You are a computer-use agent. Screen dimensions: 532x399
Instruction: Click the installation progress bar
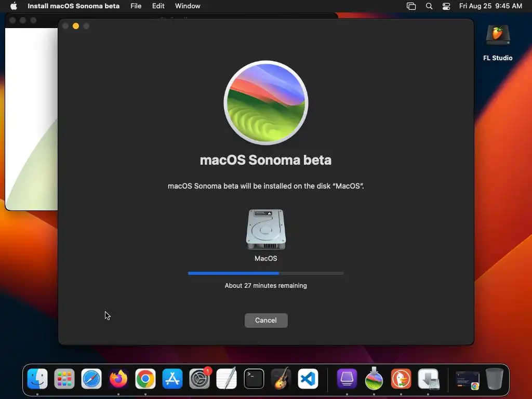pyautogui.click(x=266, y=273)
